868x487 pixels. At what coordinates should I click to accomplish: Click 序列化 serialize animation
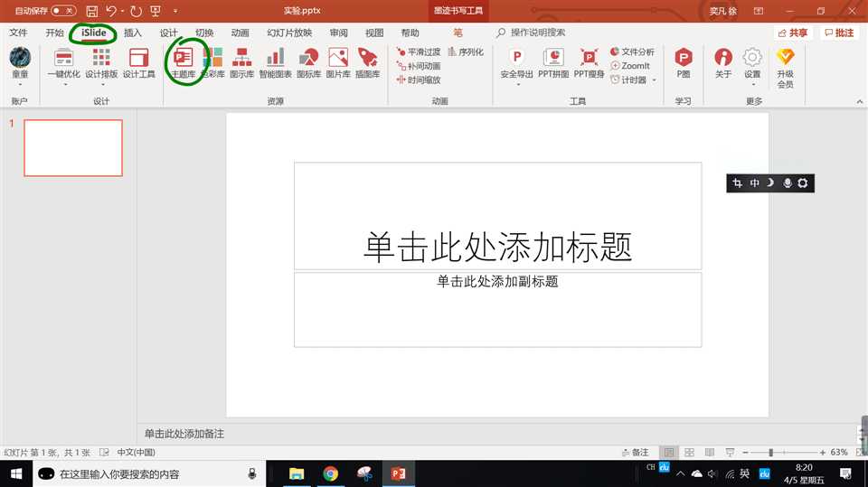point(466,52)
